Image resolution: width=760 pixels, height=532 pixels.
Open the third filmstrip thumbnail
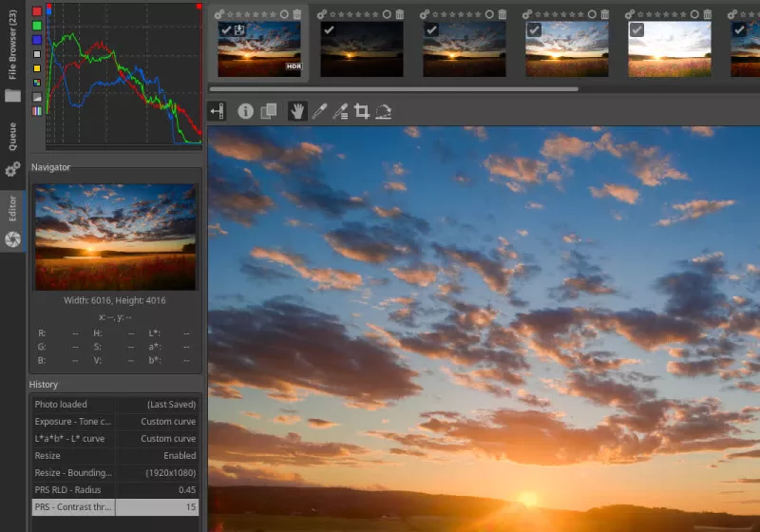(465, 49)
